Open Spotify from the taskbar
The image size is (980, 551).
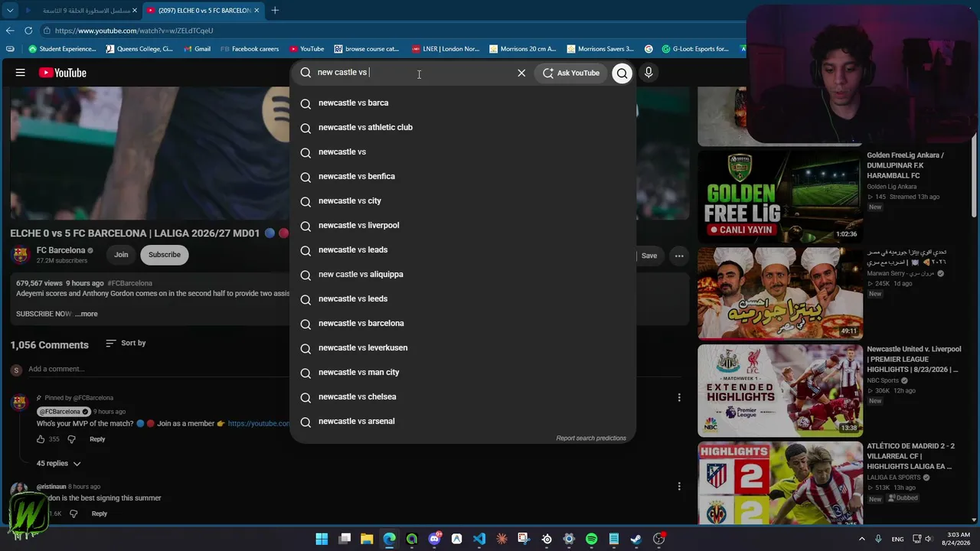(591, 540)
